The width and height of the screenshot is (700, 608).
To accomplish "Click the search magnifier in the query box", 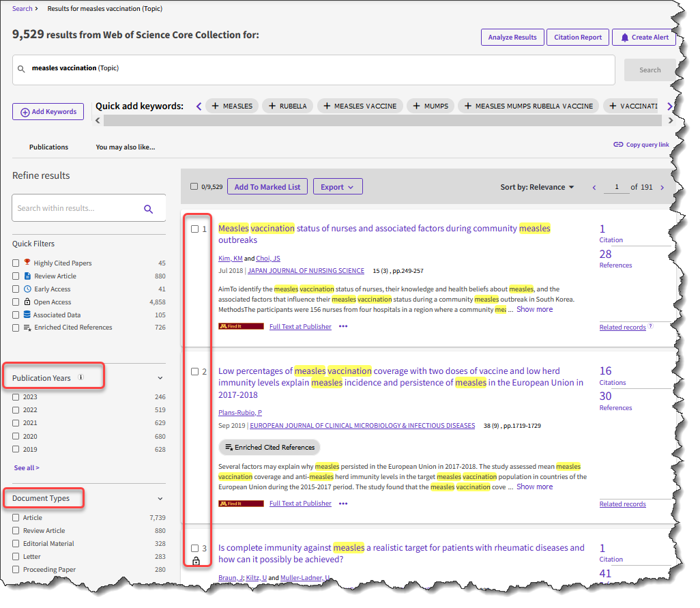I will tap(21, 69).
